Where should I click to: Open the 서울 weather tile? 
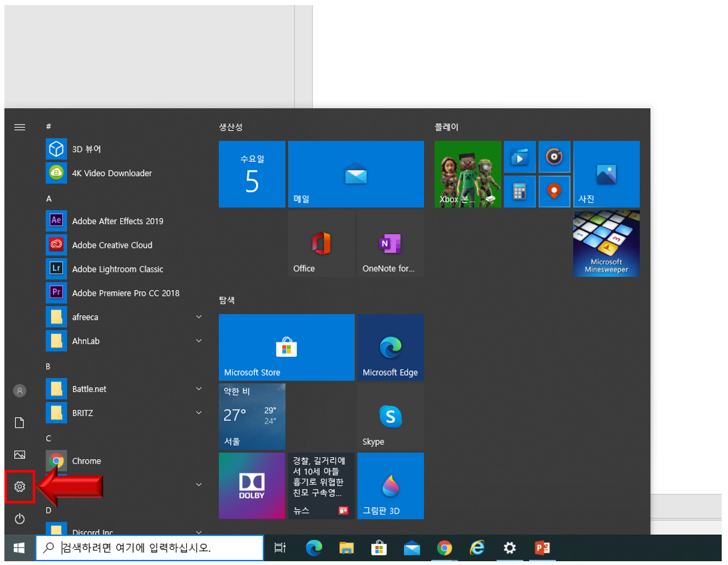tap(252, 417)
